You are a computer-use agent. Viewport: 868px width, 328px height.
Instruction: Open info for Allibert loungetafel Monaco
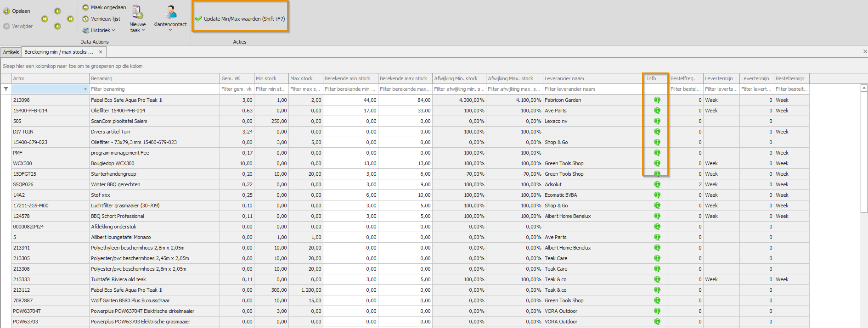pyautogui.click(x=657, y=237)
